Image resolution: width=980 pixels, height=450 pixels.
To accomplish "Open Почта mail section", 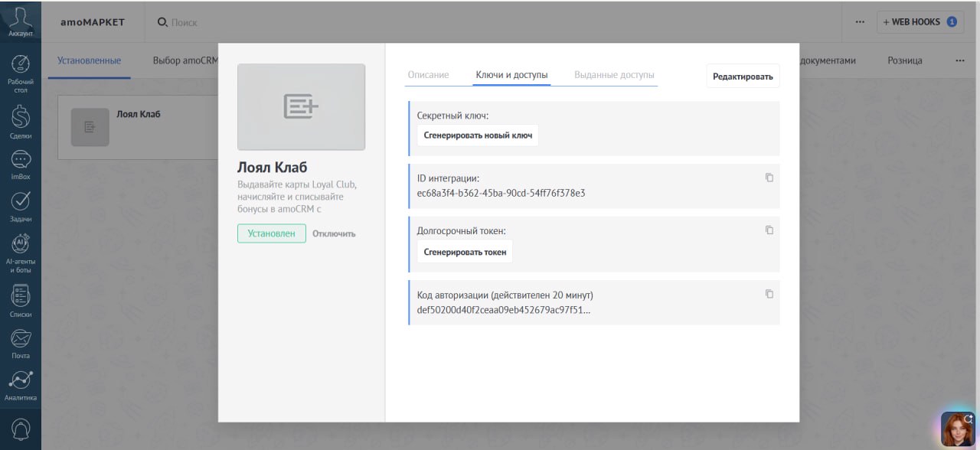I will point(21,344).
